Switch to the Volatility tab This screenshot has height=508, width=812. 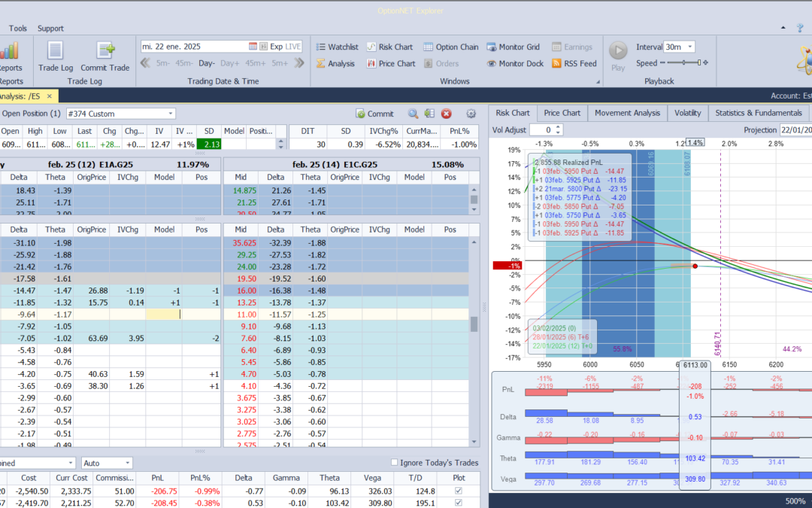(x=687, y=112)
